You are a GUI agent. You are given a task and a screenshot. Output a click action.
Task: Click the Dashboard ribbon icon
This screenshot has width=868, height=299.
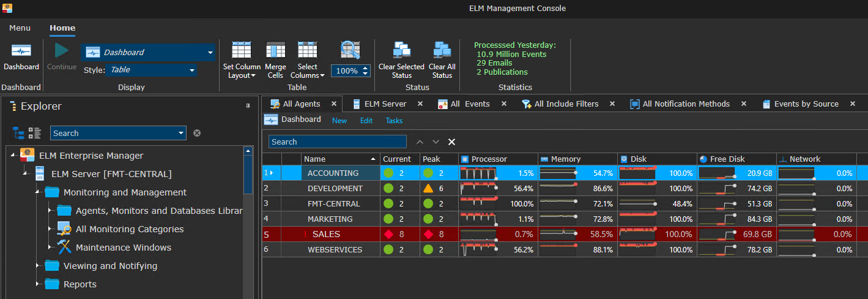(21, 51)
